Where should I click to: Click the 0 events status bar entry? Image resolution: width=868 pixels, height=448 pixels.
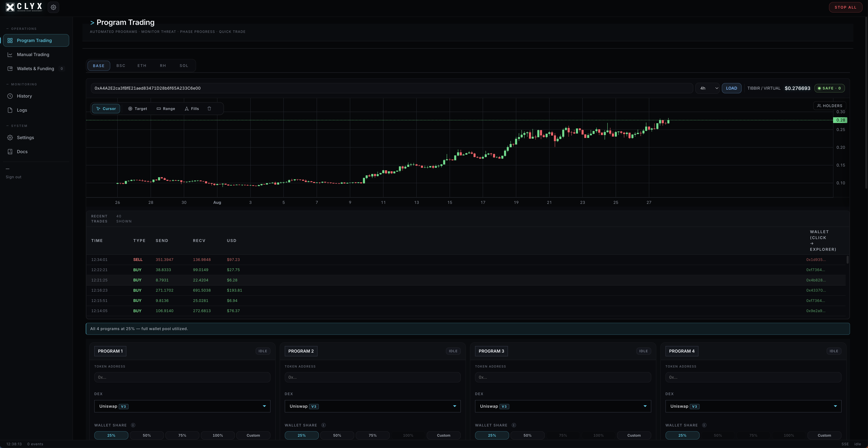tap(35, 444)
